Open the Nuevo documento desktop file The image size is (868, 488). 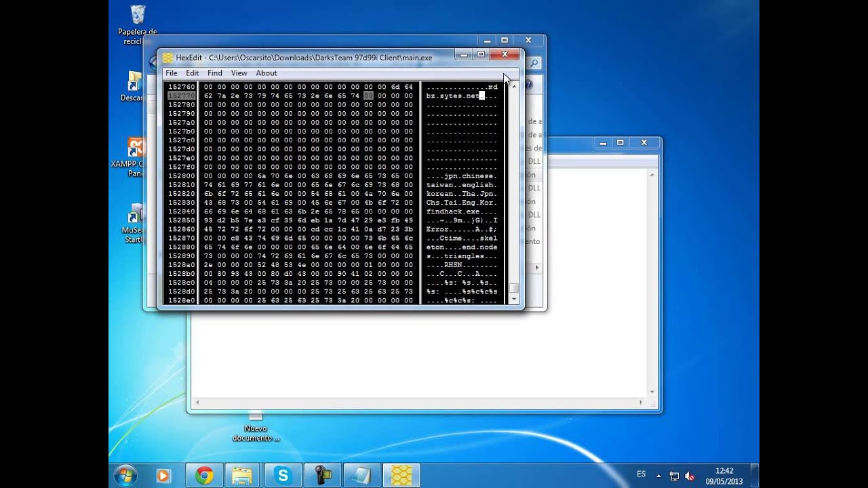pyautogui.click(x=256, y=426)
